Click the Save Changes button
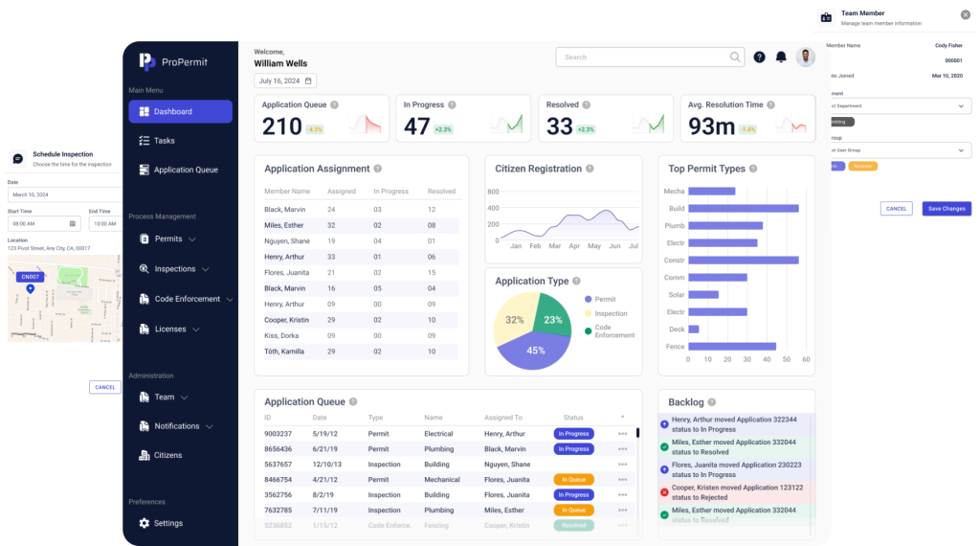980x546 pixels. point(946,208)
